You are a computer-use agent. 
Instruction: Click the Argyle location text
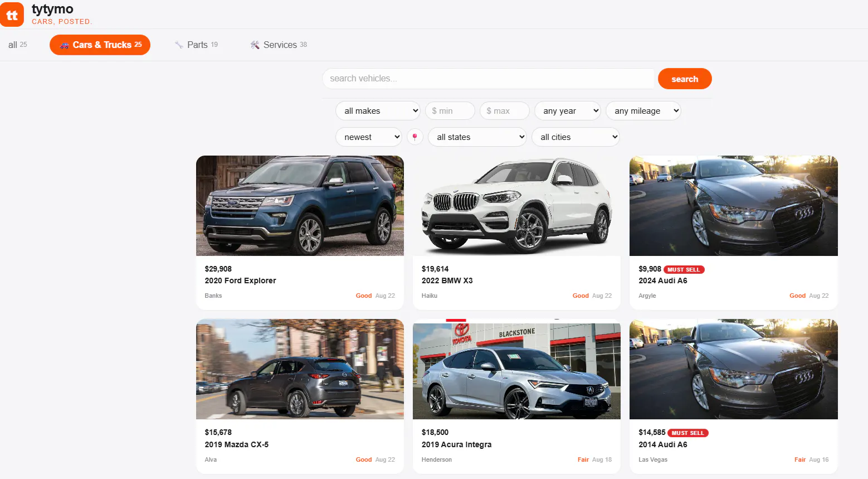[647, 296]
